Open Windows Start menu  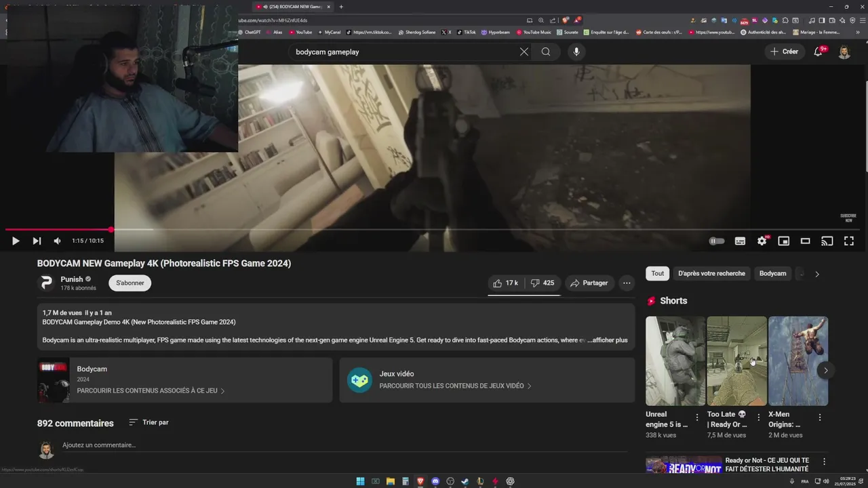tap(360, 481)
